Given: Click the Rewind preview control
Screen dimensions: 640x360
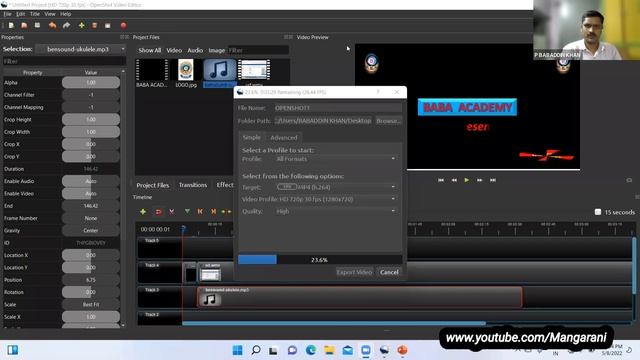Looking at the screenshot, I should point(454,180).
